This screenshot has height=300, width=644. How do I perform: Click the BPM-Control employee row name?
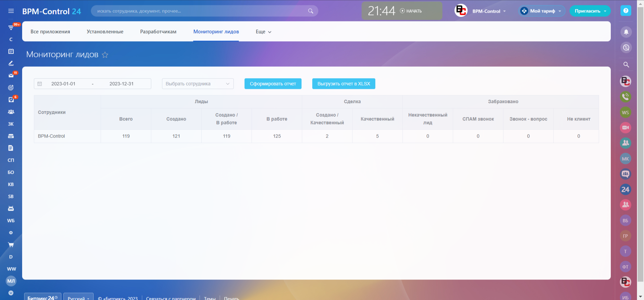coord(51,136)
